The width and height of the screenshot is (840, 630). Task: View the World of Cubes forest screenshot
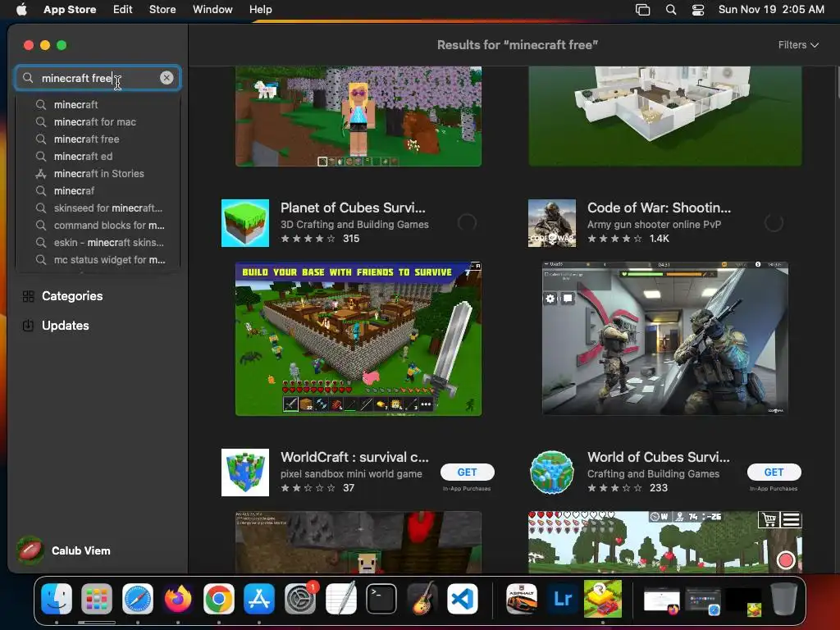click(x=664, y=541)
